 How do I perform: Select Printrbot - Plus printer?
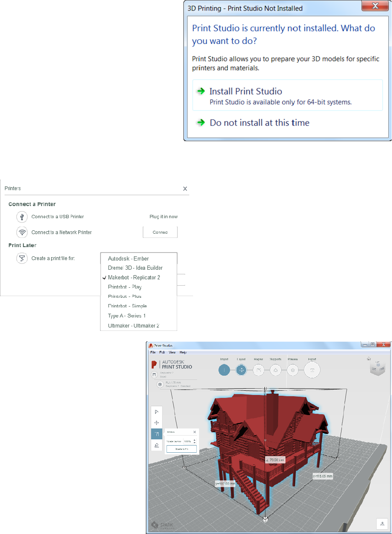pos(139,297)
